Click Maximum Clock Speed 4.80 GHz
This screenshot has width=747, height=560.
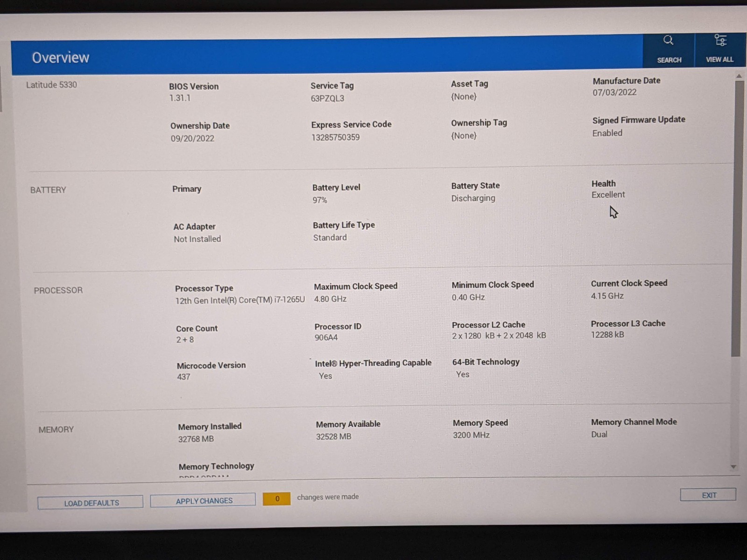click(330, 299)
